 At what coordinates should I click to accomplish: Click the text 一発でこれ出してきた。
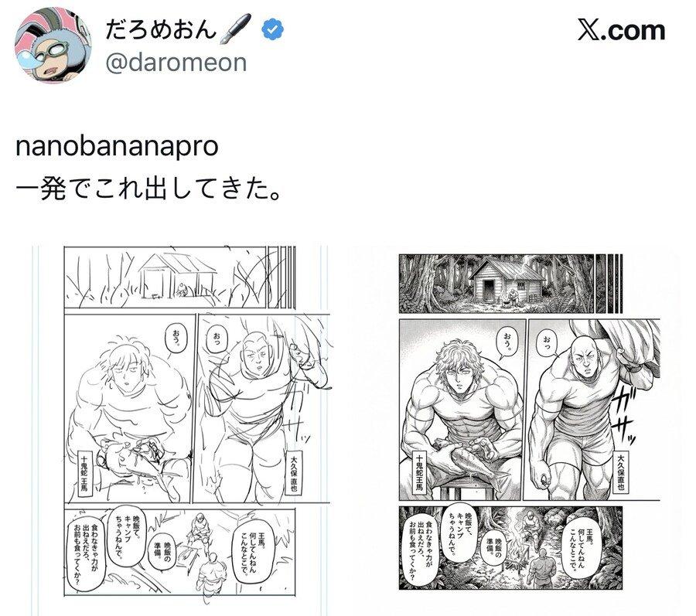point(148,189)
